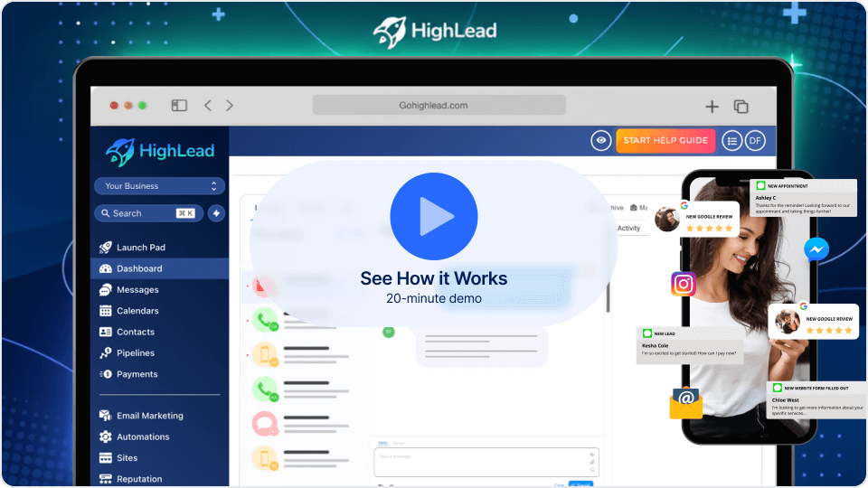The image size is (868, 488).
Task: Click the Dashboard gauge icon
Action: 105,268
